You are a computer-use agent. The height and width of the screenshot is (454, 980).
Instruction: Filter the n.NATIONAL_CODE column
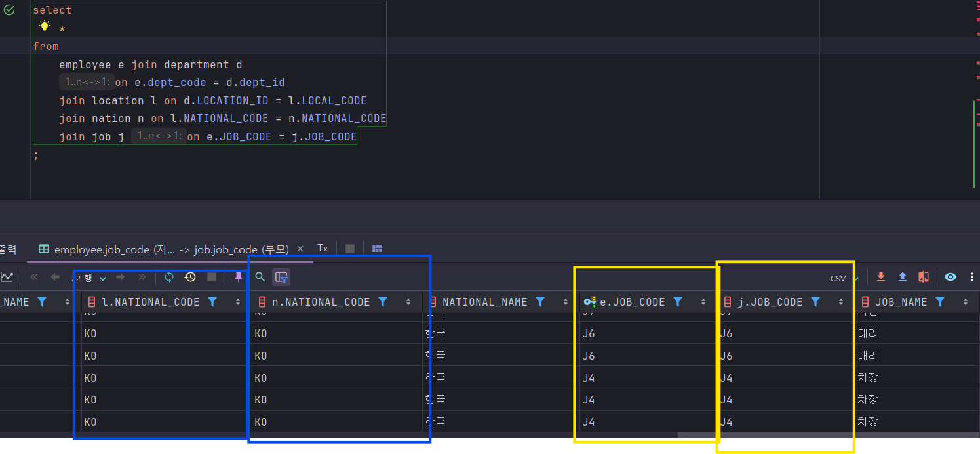click(x=383, y=302)
